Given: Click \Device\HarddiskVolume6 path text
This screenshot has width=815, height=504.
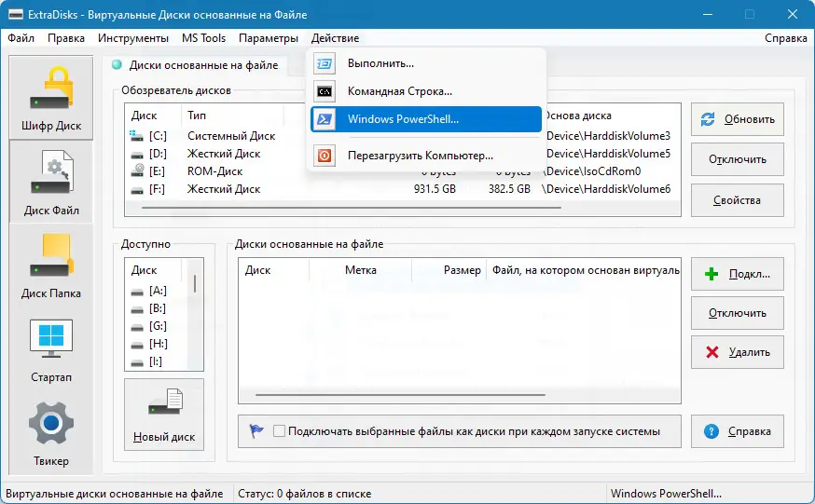Looking at the screenshot, I should pyautogui.click(x=606, y=189).
